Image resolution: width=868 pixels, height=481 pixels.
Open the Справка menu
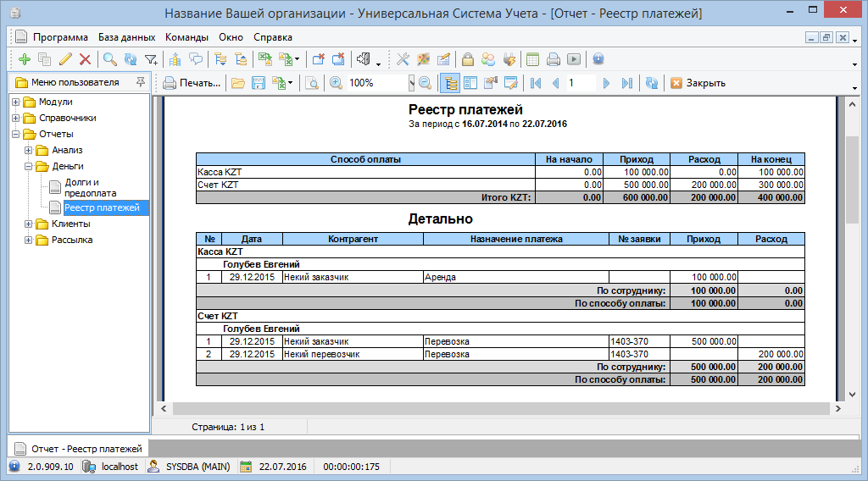pos(273,37)
